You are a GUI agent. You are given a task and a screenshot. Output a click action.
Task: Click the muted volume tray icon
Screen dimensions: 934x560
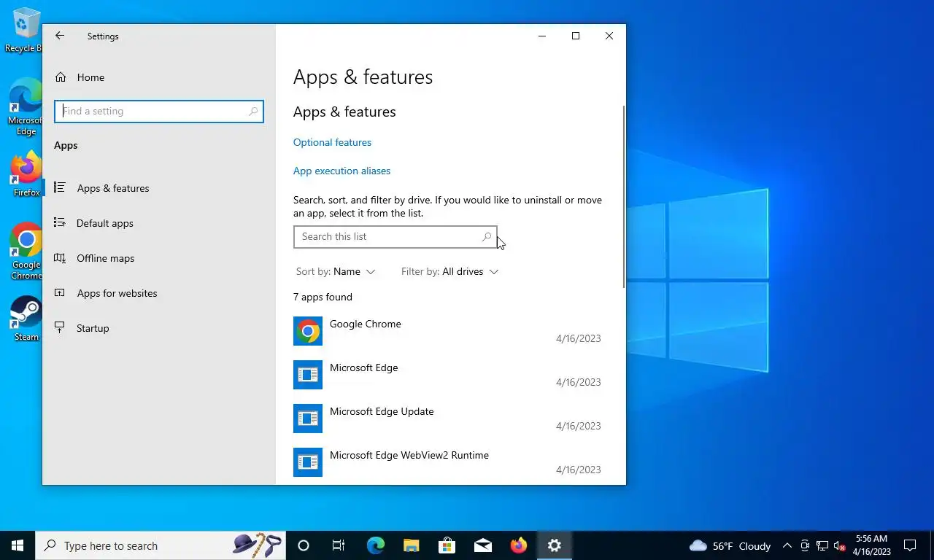pyautogui.click(x=839, y=545)
